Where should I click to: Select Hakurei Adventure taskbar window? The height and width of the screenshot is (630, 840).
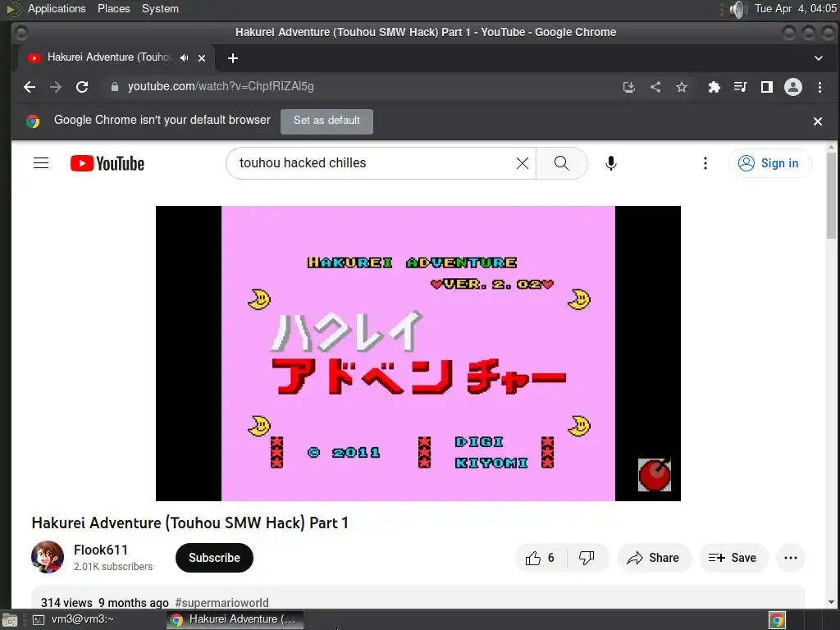pyautogui.click(x=235, y=619)
